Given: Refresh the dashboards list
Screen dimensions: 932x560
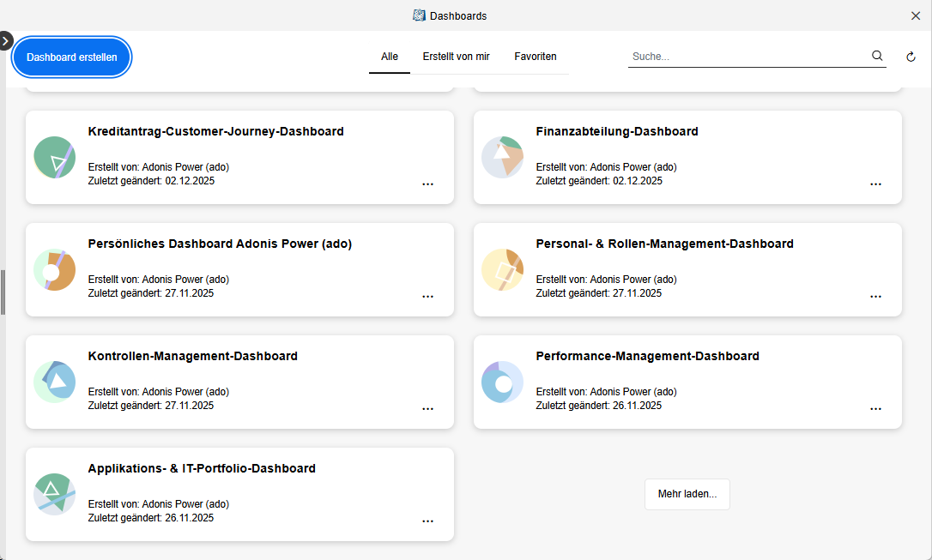Looking at the screenshot, I should click(911, 57).
